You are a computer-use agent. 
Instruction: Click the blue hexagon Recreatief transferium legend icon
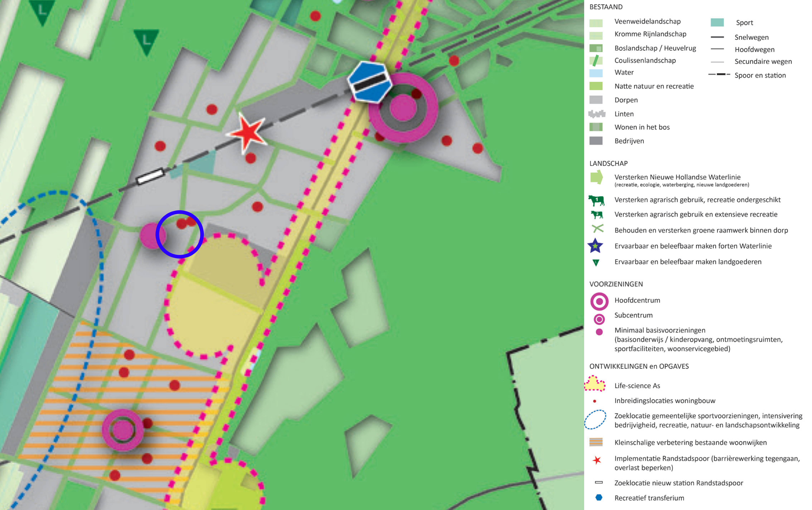[x=599, y=497]
